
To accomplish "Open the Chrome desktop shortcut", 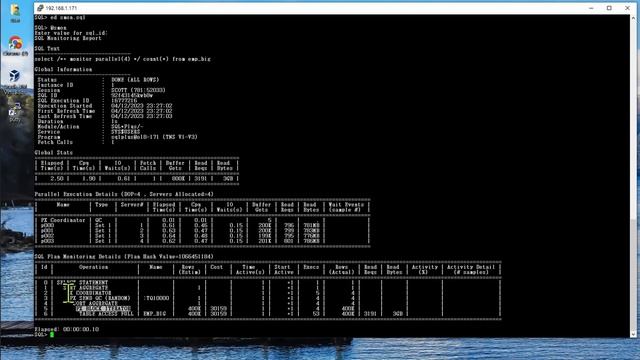I will [x=16, y=46].
